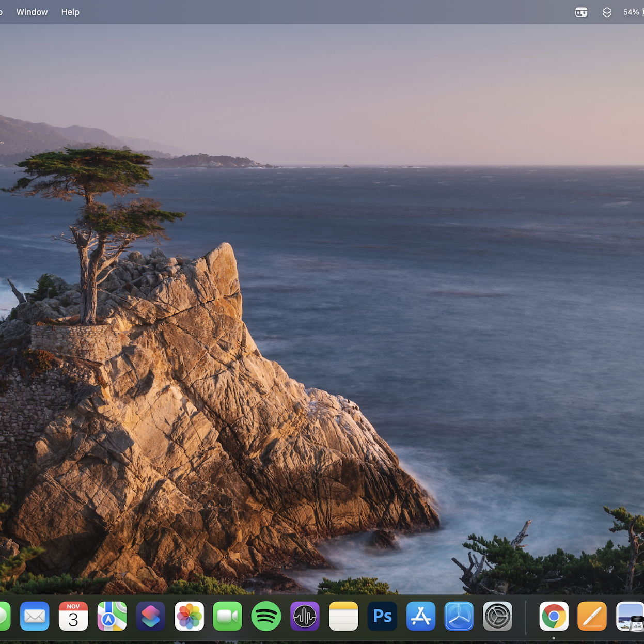
Task: Click the stacked layers menu bar icon
Action: pos(607,12)
